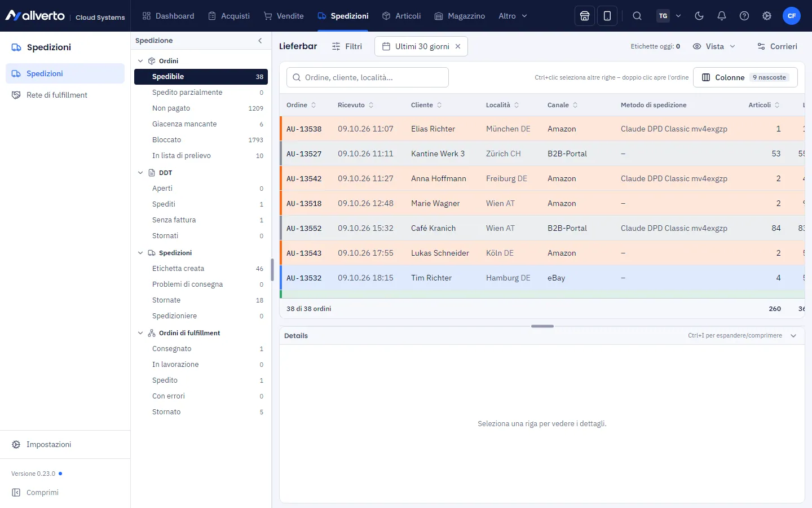The image size is (812, 508).
Task: Collapse the Spedizioni tree group
Action: 140,253
